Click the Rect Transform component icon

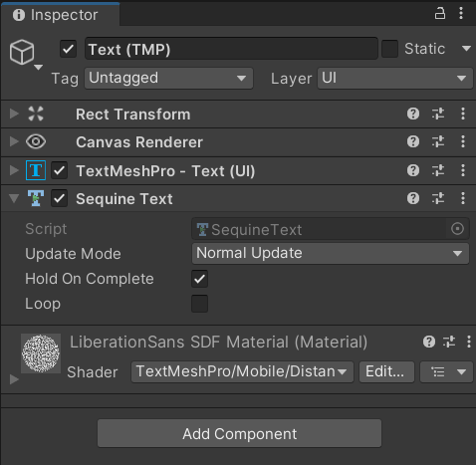click(x=36, y=114)
